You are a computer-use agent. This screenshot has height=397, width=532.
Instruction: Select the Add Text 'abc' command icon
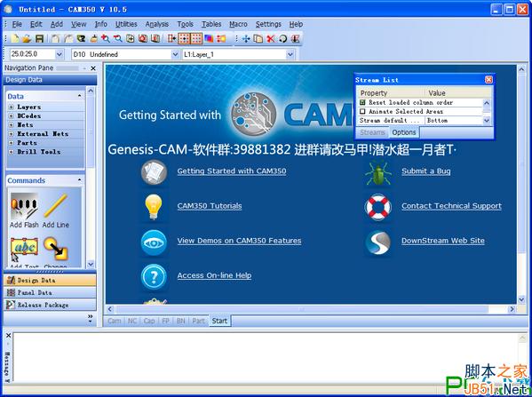[x=24, y=248]
